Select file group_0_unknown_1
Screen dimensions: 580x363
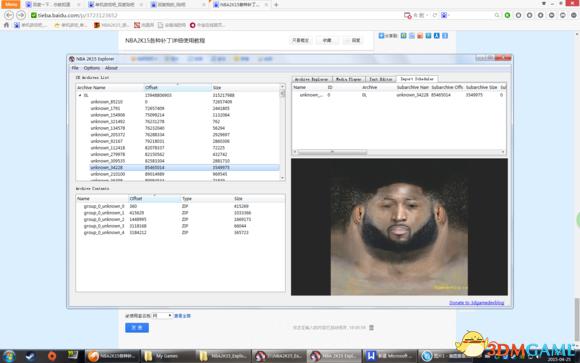pyautogui.click(x=104, y=213)
